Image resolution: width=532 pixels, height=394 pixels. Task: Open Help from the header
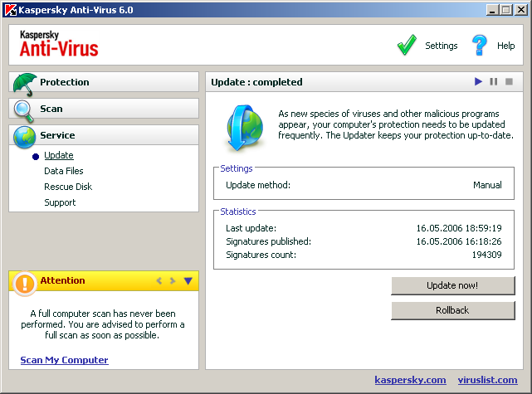(x=506, y=46)
